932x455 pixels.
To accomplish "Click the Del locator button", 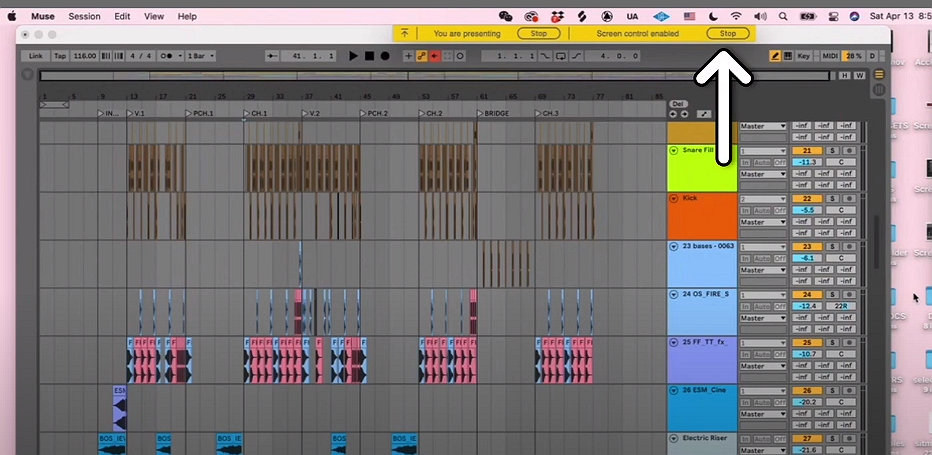I will [678, 104].
